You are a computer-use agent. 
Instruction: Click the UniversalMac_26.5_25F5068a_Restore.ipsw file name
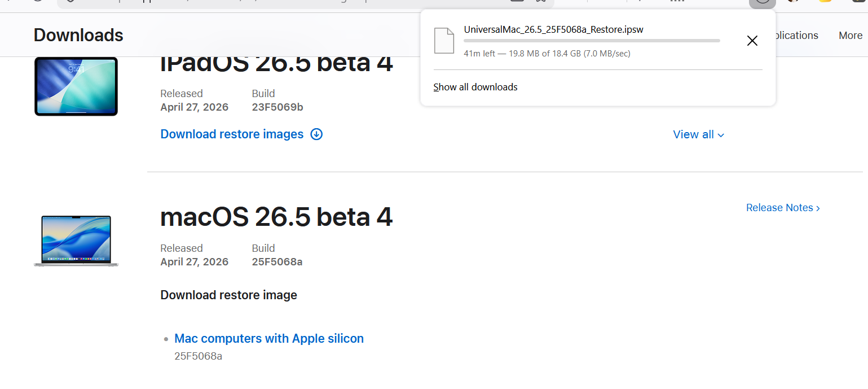click(x=553, y=29)
